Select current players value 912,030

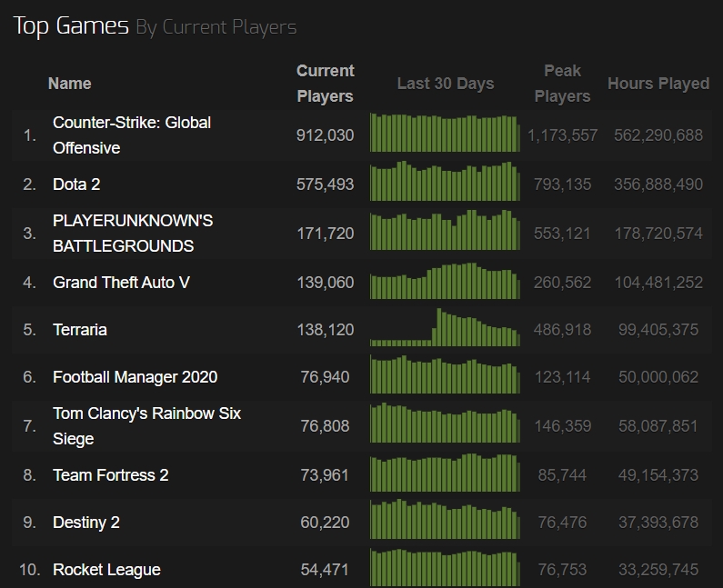click(325, 135)
